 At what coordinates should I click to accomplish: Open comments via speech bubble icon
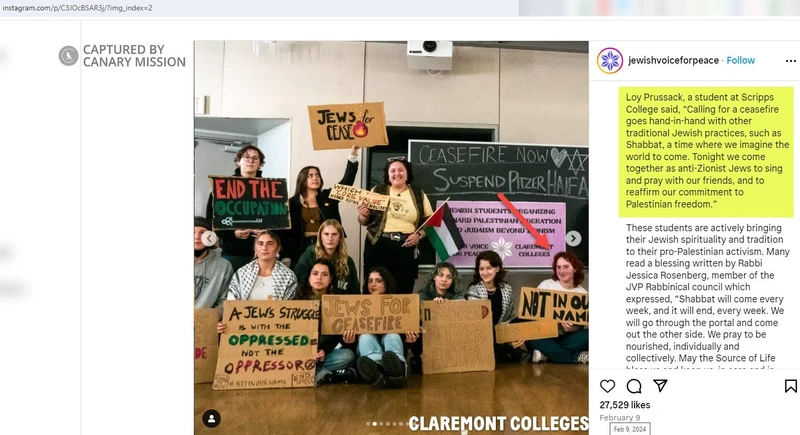coord(634,386)
